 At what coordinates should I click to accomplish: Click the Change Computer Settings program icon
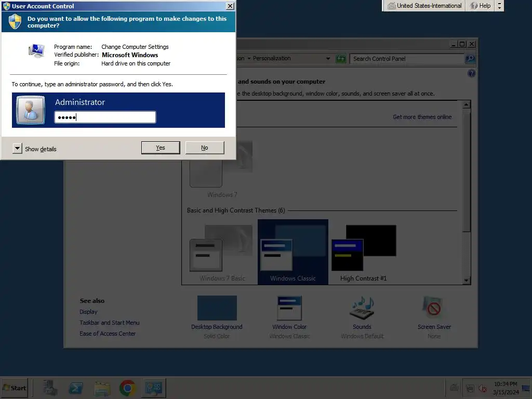(36, 51)
